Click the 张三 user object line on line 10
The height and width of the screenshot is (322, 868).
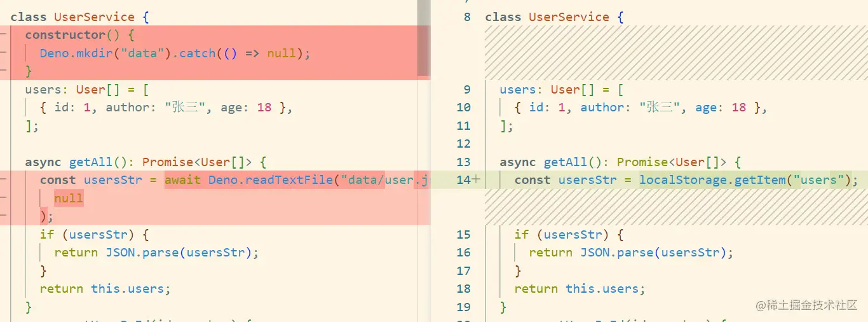tap(641, 108)
